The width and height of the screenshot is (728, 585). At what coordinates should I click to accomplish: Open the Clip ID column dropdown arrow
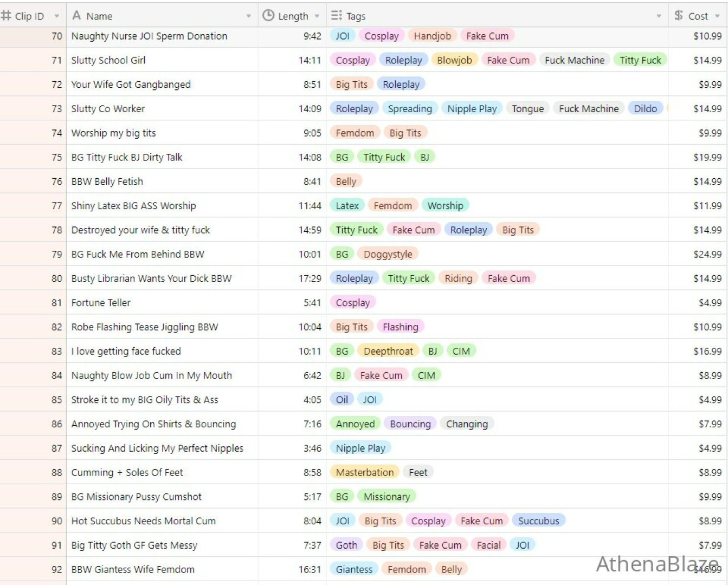(56, 16)
